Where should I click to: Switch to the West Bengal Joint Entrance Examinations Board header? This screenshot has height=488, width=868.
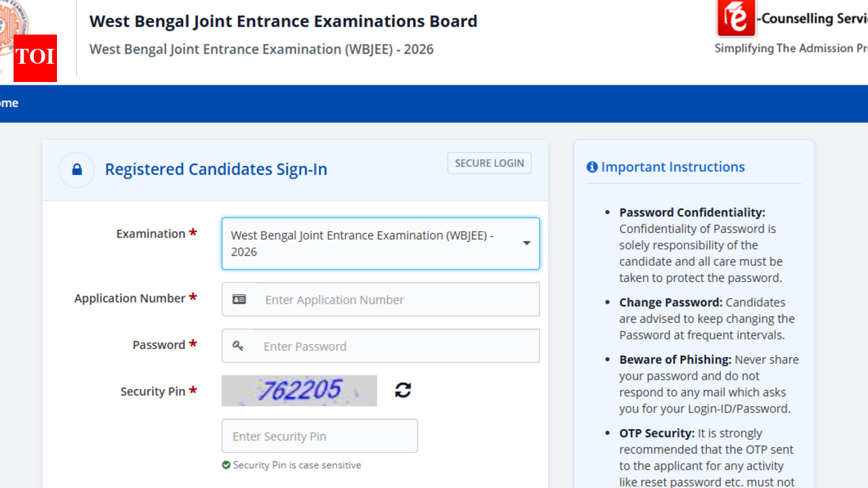pyautogui.click(x=283, y=21)
